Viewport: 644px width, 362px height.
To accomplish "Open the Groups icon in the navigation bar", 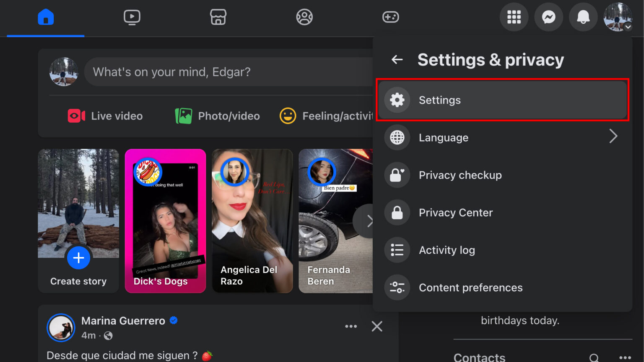I will (x=304, y=17).
